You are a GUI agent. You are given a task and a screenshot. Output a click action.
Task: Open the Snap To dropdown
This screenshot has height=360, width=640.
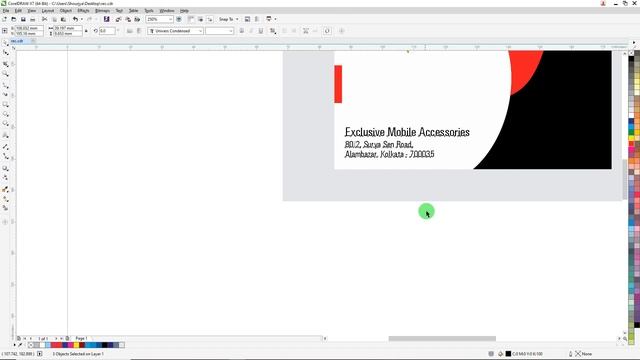(228, 19)
